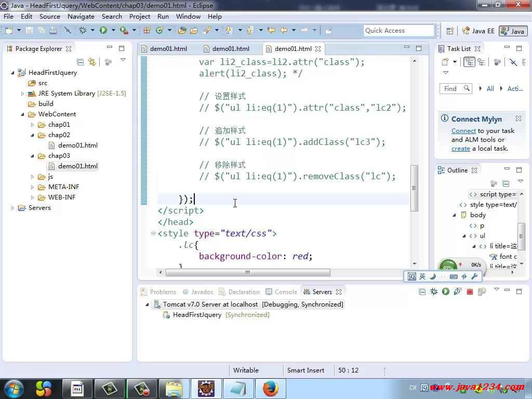Screen dimensions: 532x399
Task: Switch to the Java EE perspective
Action: (x=478, y=31)
